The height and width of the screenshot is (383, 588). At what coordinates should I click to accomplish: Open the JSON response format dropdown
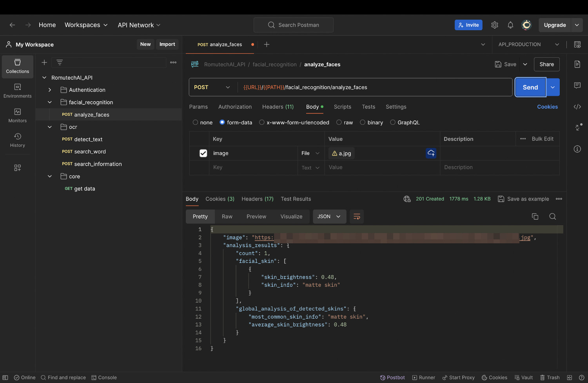(x=329, y=217)
